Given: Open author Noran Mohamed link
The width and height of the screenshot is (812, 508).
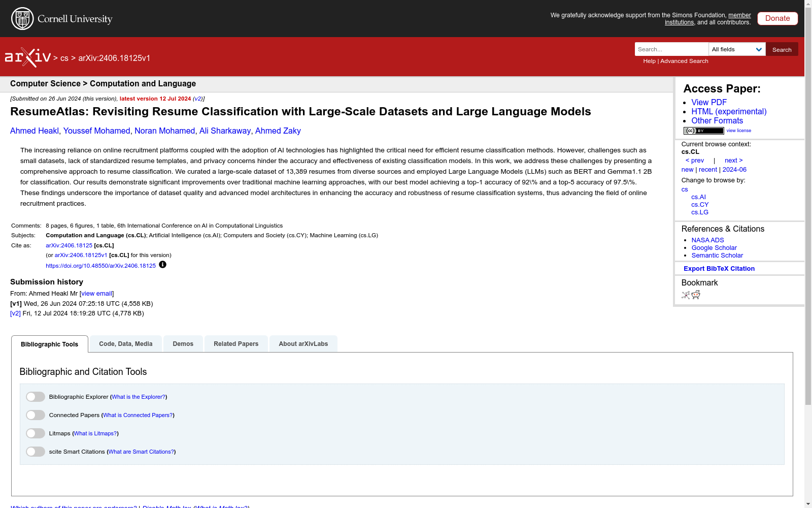Looking at the screenshot, I should [165, 131].
